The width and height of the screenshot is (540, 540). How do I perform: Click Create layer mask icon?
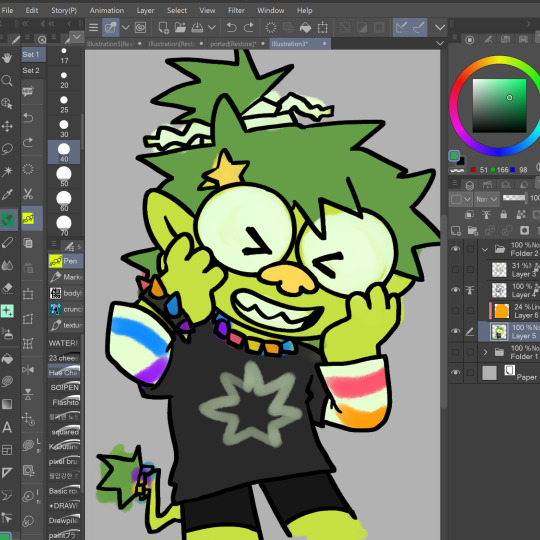524,230
